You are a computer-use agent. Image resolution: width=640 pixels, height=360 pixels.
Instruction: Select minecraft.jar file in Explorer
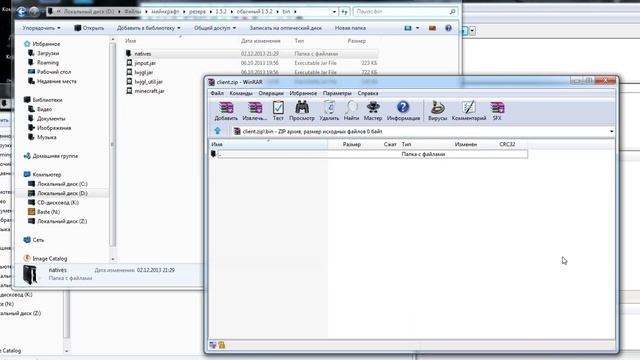pyautogui.click(x=149, y=91)
